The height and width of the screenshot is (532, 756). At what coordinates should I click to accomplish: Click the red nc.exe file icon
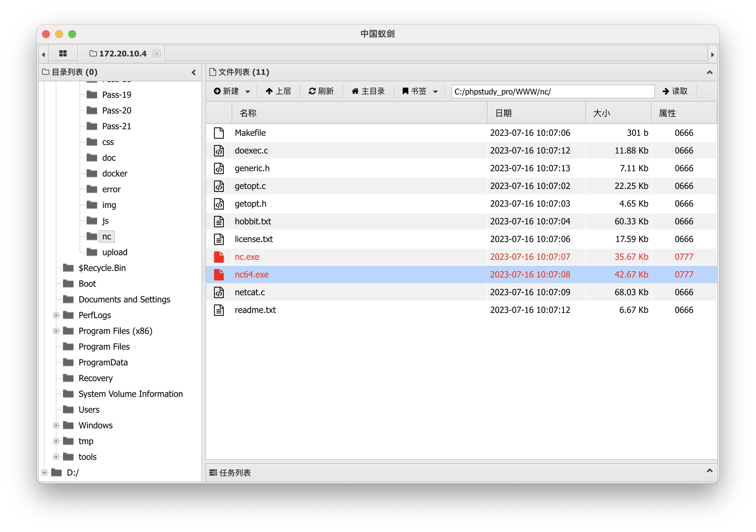point(219,257)
